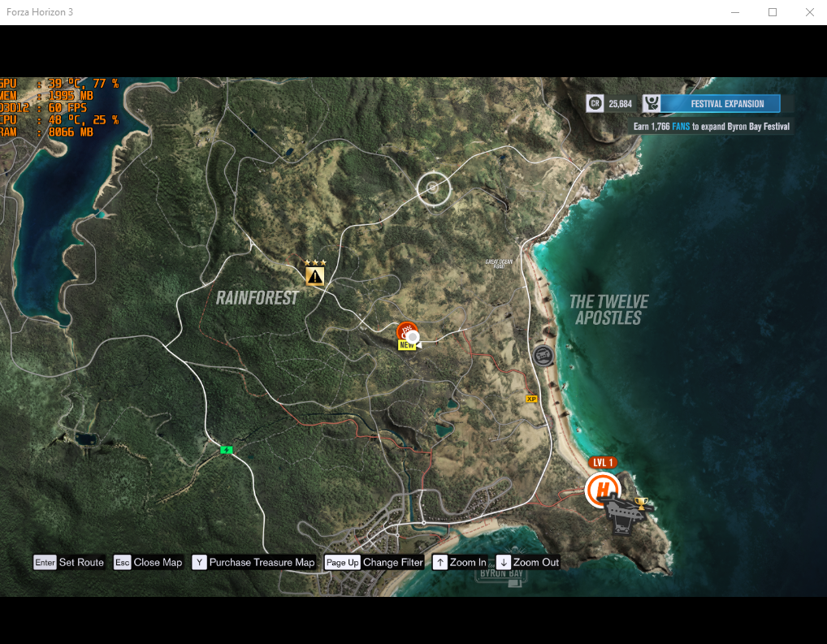Image resolution: width=827 pixels, height=644 pixels.
Task: Click the RAINFOREST region label
Action: pyautogui.click(x=258, y=298)
